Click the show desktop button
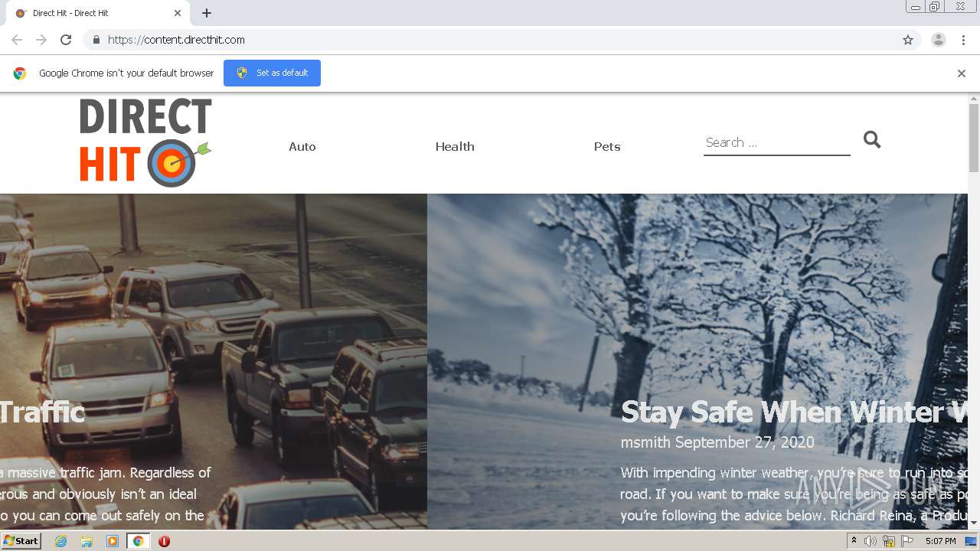980x551 pixels. pos(972,541)
